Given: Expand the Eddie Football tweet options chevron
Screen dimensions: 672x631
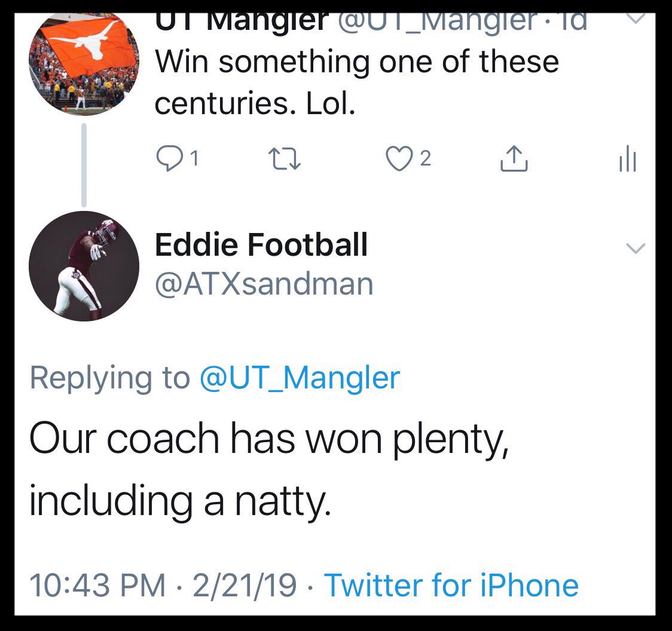Looking at the screenshot, I should click(636, 248).
